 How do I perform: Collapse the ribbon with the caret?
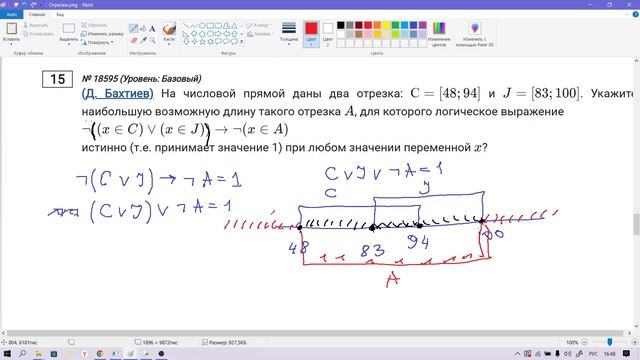[x=627, y=14]
